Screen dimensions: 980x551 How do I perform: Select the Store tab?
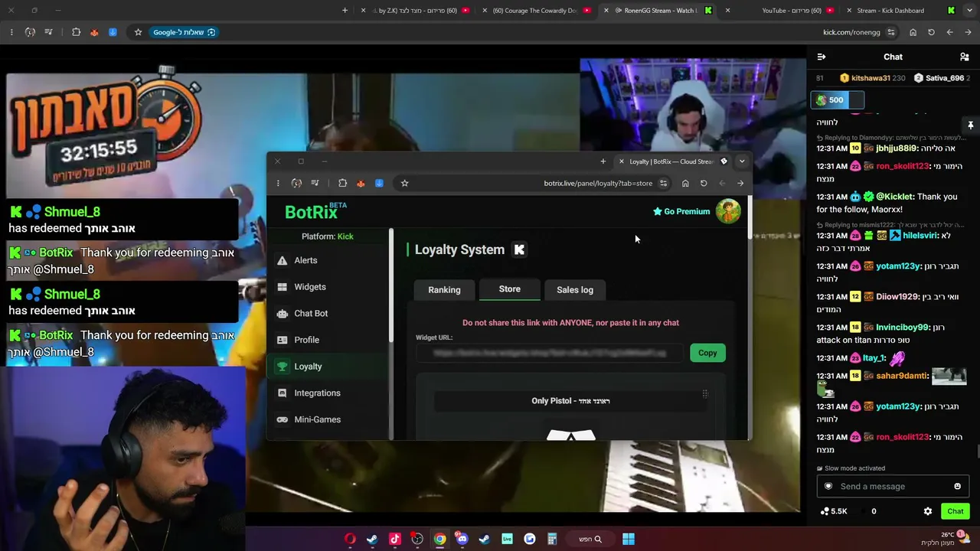pos(509,289)
